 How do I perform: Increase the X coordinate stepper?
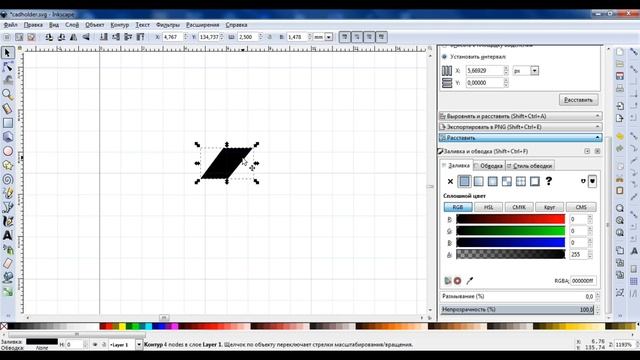[186, 35]
